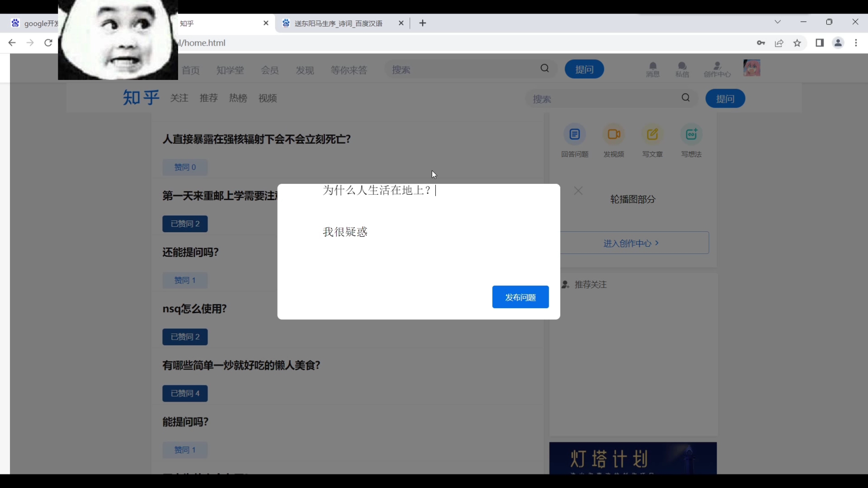
Task: Click the top header search magnifier icon
Action: tap(545, 68)
